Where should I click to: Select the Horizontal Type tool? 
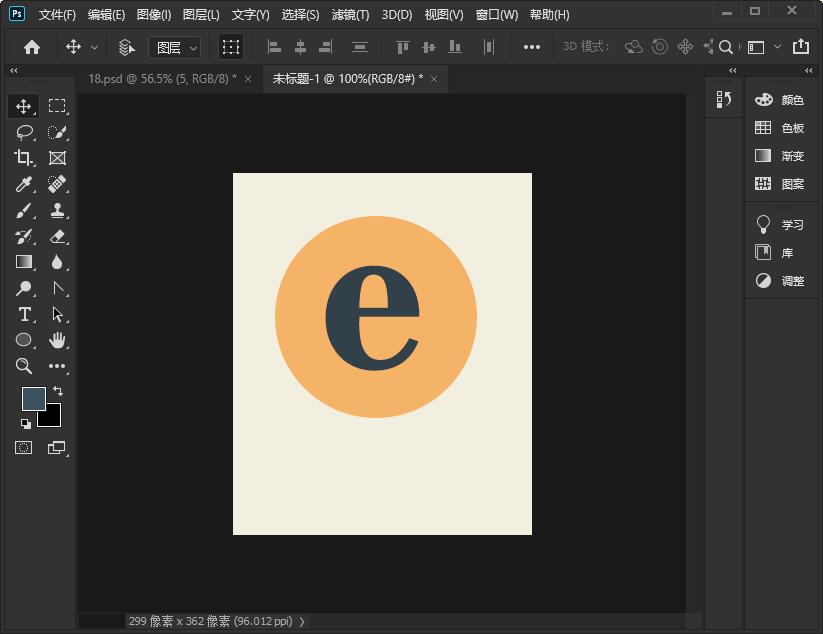[24, 314]
